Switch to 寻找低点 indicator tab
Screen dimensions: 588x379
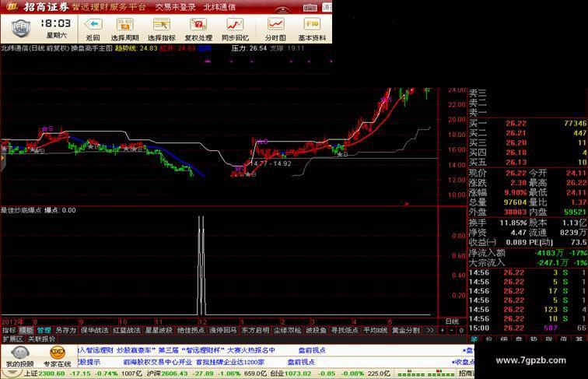point(345,330)
